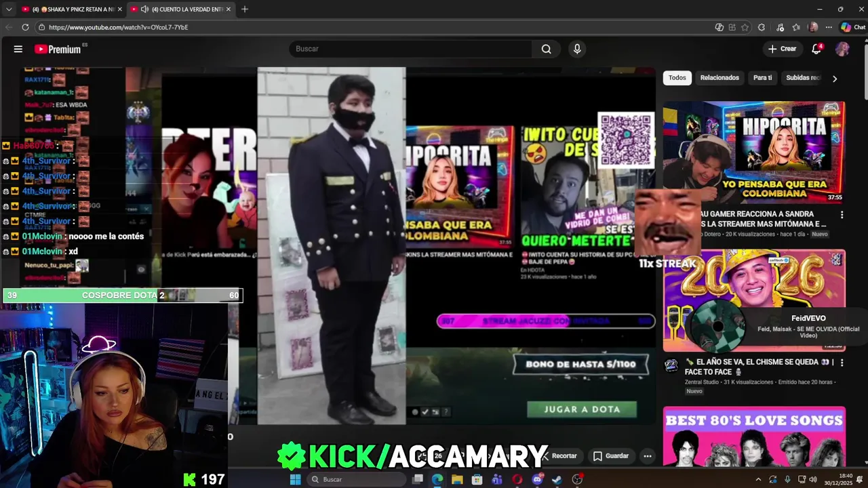Open Discord from taskbar
The height and width of the screenshot is (488, 868).
pyautogui.click(x=538, y=479)
